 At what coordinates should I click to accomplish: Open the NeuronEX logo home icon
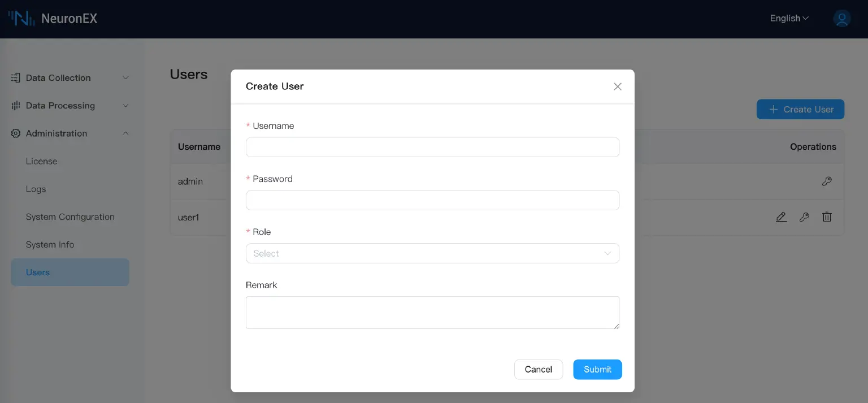[x=21, y=18]
